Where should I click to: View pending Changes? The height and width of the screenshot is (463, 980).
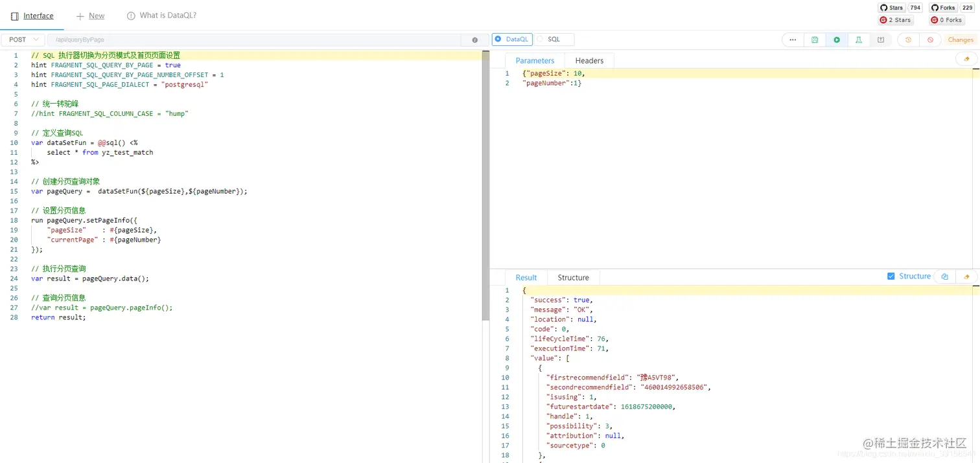pos(961,40)
